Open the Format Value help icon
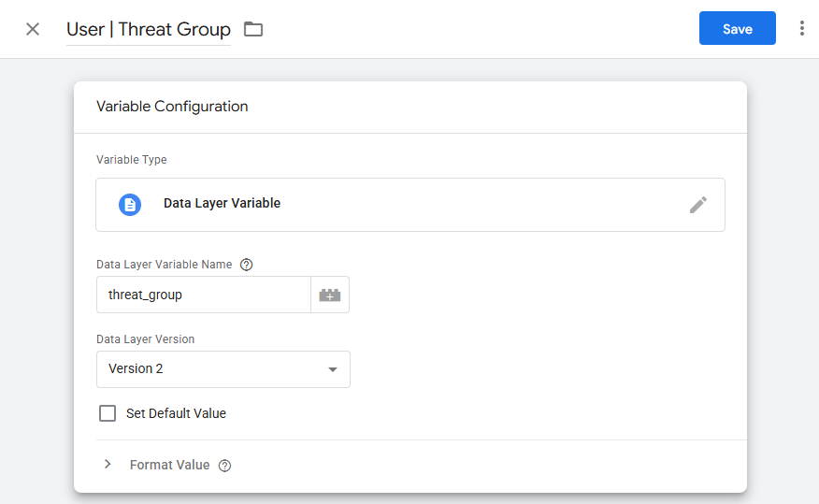The height and width of the screenshot is (504, 819). click(x=224, y=466)
